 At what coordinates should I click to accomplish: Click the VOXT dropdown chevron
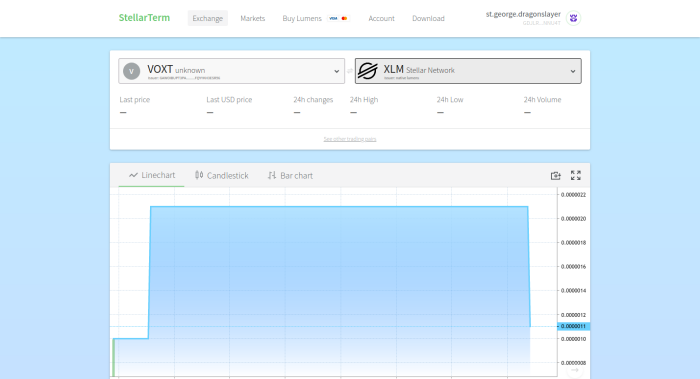pyautogui.click(x=336, y=71)
